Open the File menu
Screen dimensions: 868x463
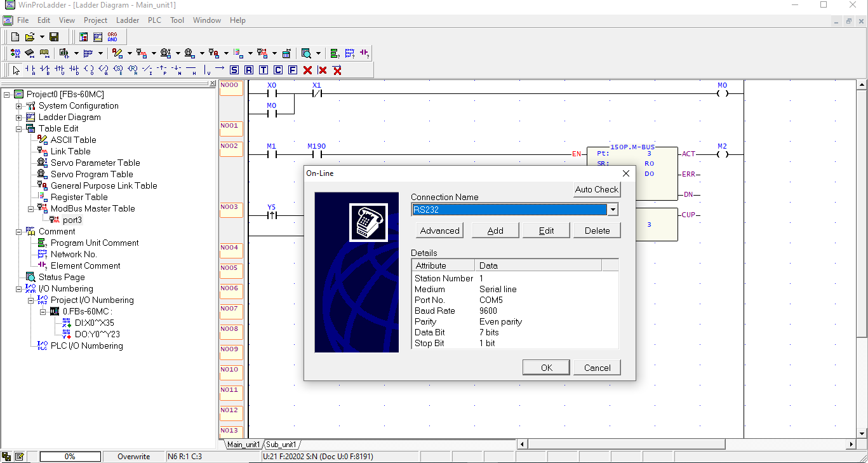23,20
